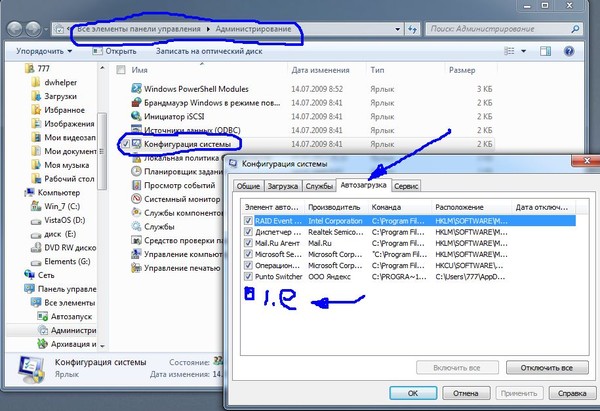Select the Punto Switcher row text

point(279,276)
